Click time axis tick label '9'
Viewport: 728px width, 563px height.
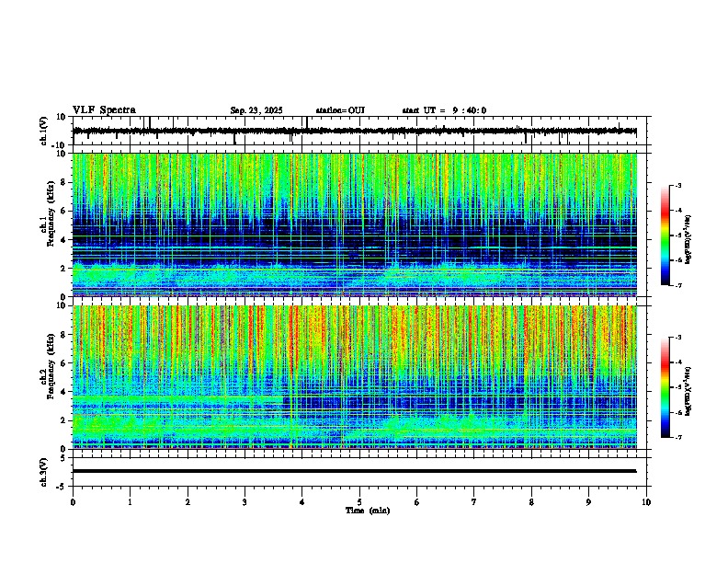coord(588,502)
